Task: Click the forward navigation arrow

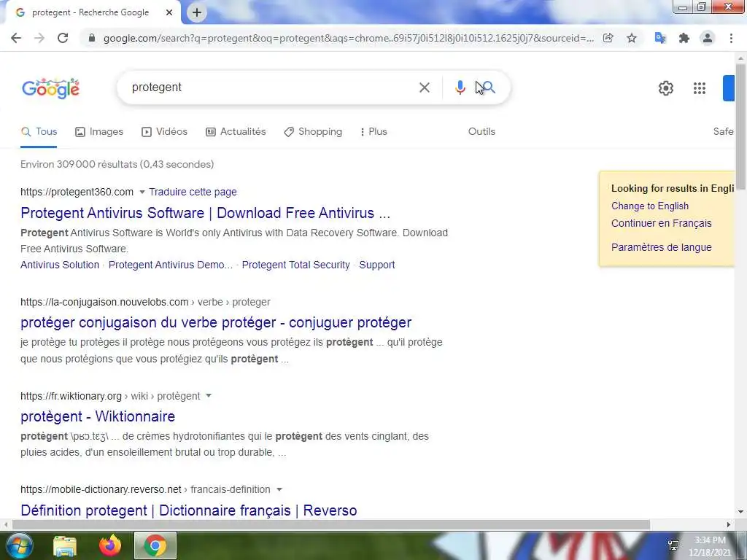Action: [39, 38]
